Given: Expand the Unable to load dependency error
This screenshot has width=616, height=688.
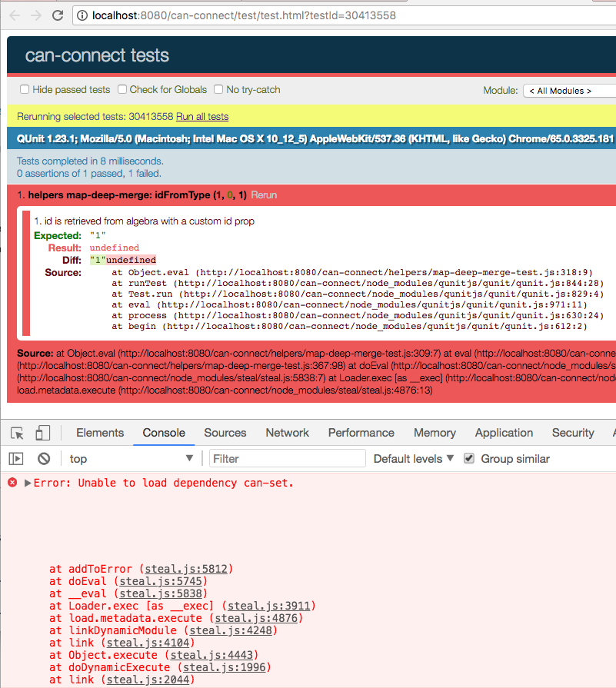Looking at the screenshot, I should (x=28, y=483).
